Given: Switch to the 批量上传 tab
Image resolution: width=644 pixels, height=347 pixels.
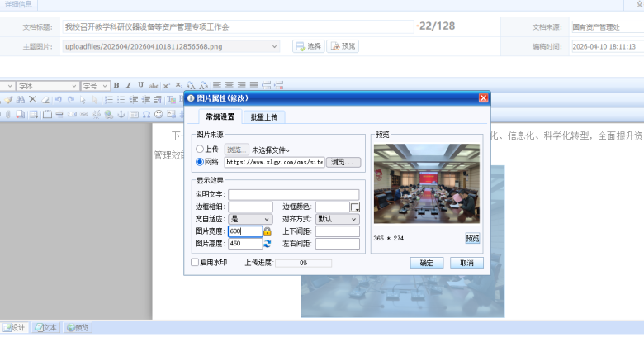Looking at the screenshot, I should (x=263, y=116).
